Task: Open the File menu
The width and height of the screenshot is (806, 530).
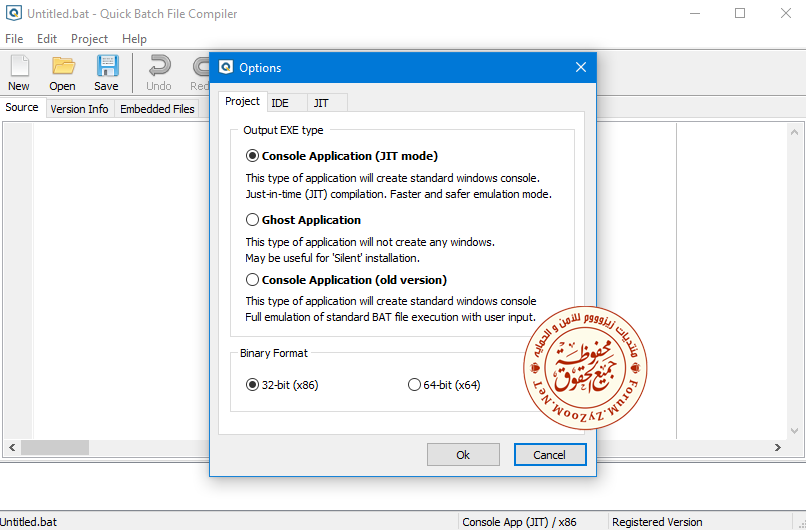Action: pyautogui.click(x=14, y=39)
